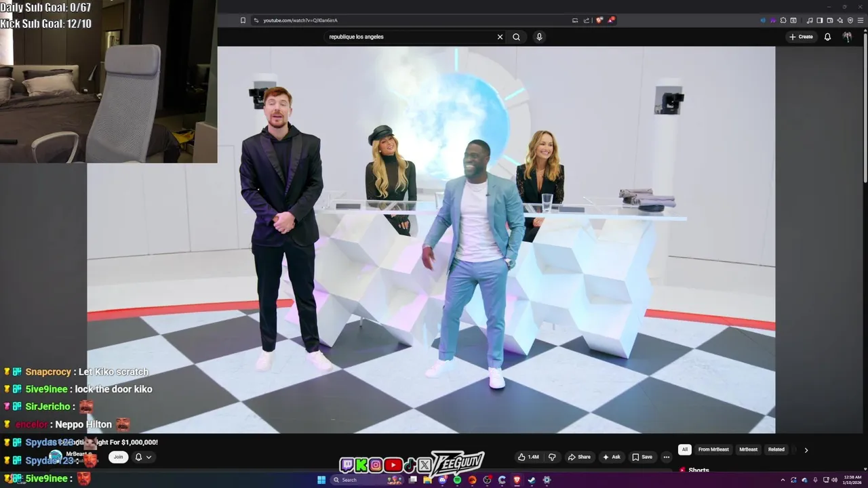
Task: Select the MrBeast chip
Action: pos(748,449)
